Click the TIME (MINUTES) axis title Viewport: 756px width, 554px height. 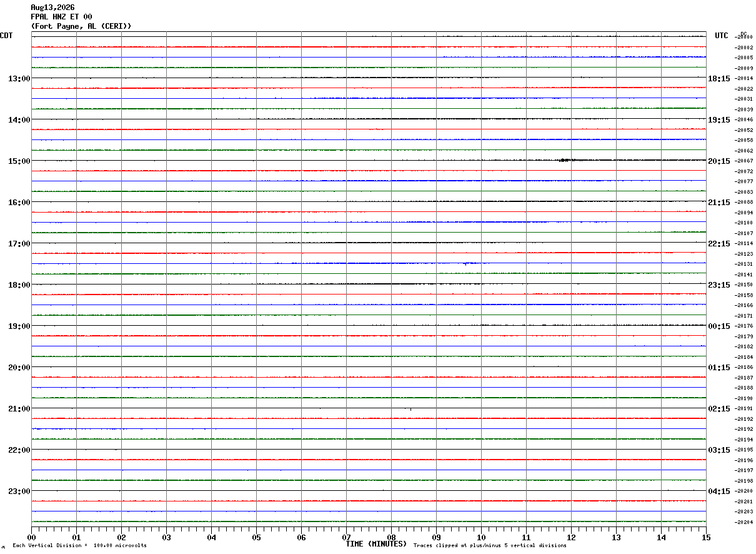(x=376, y=544)
